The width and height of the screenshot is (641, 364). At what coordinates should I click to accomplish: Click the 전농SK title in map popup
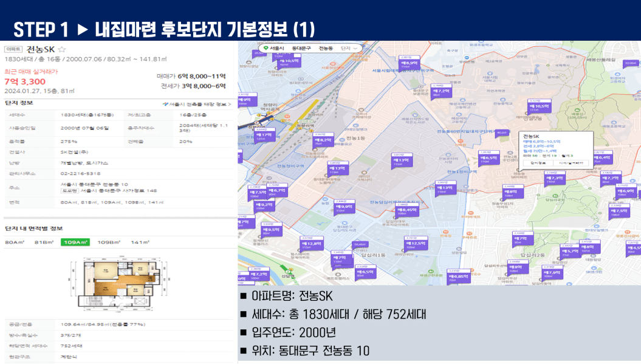(x=531, y=136)
